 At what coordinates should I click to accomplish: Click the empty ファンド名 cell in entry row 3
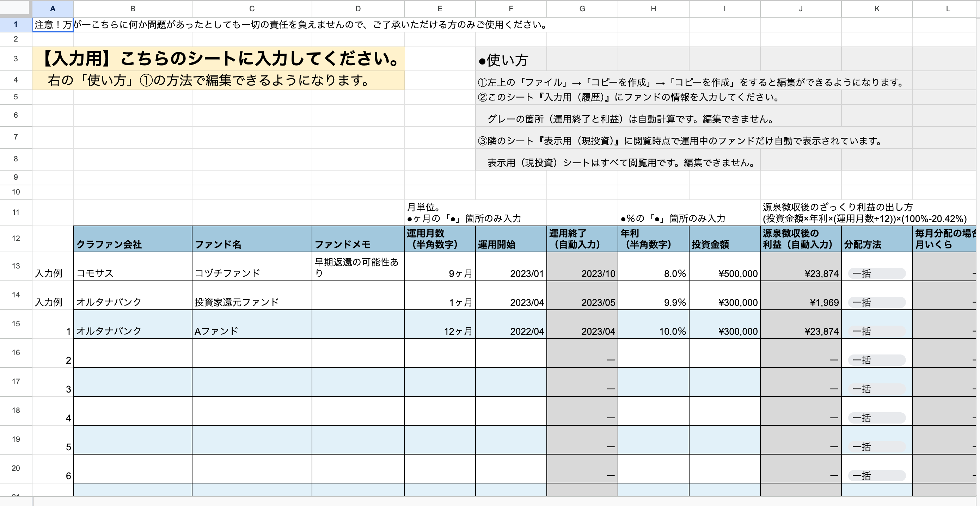(x=252, y=382)
